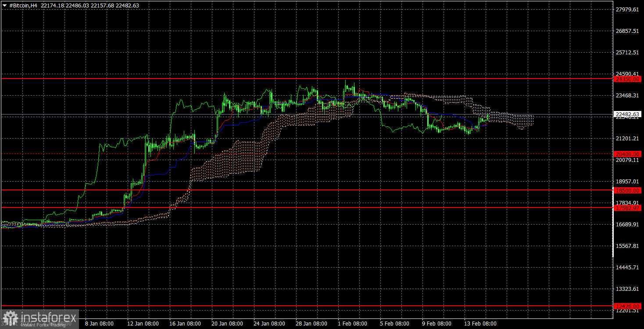Click the 20079.11 price axis value
Image resolution: width=644 pixels, height=329 pixels.
click(x=628, y=160)
